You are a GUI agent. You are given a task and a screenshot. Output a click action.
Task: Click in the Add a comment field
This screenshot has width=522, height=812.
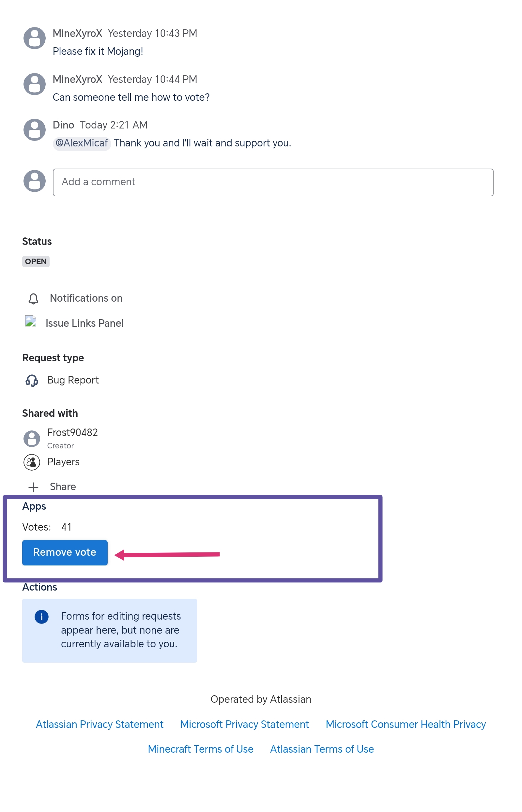click(x=273, y=182)
